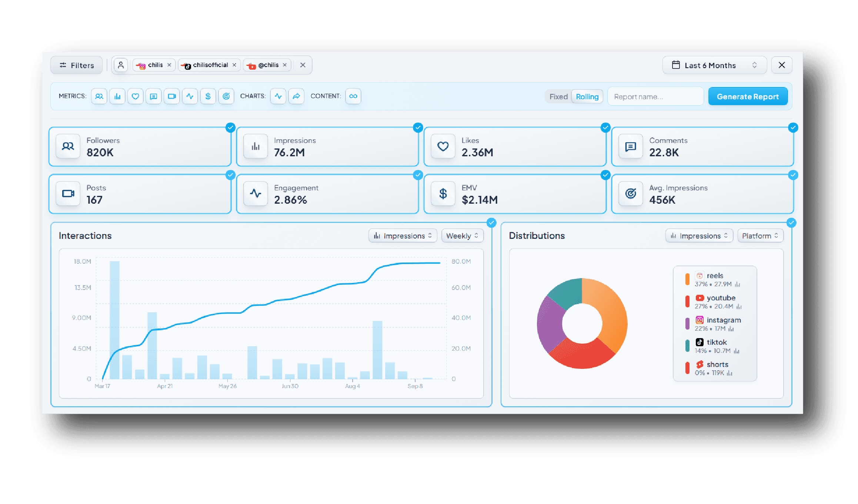Select the EMV dollar sign metric icon
The width and height of the screenshot is (858, 504).
point(208,96)
